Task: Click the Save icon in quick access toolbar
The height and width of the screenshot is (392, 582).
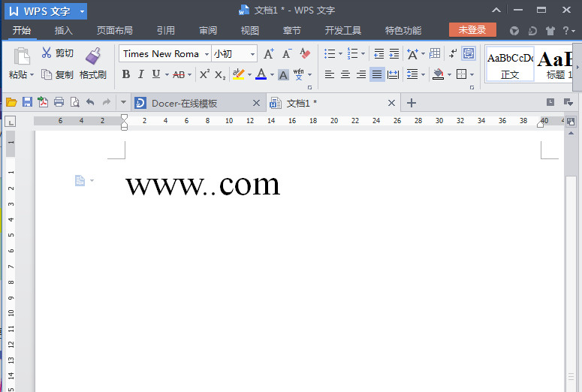Action: [x=27, y=102]
